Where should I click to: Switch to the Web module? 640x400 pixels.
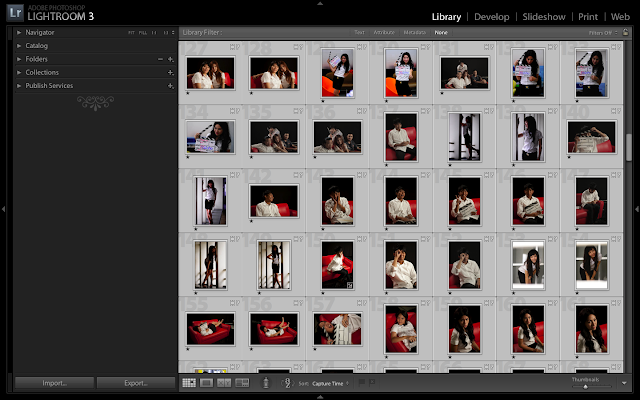pos(620,17)
